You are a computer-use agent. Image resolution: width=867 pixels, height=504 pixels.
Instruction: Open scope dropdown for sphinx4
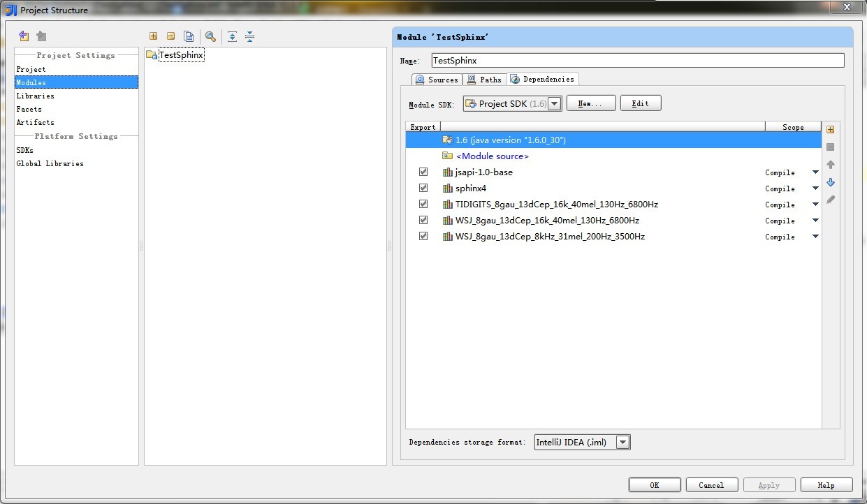point(815,188)
